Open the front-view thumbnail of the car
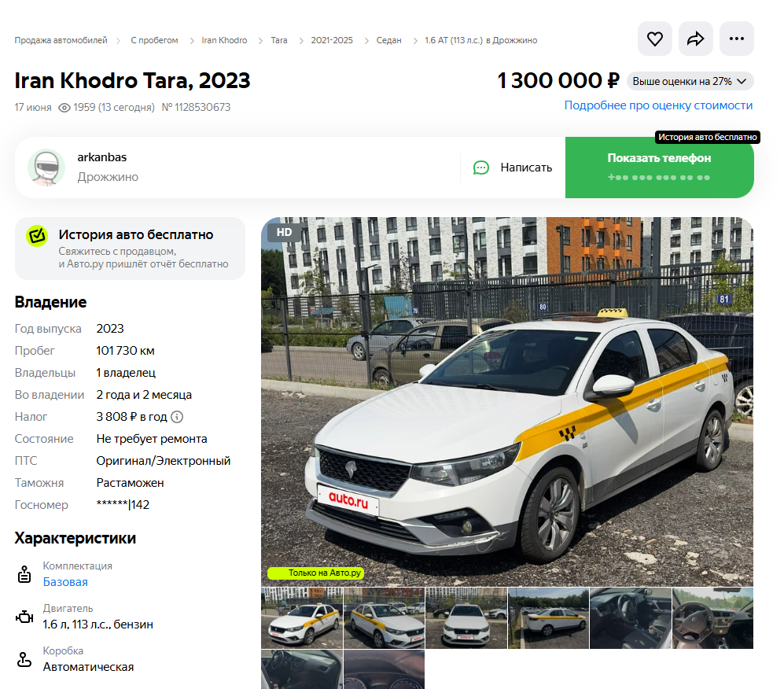Viewport: 784px width, 689px height. coord(466,618)
